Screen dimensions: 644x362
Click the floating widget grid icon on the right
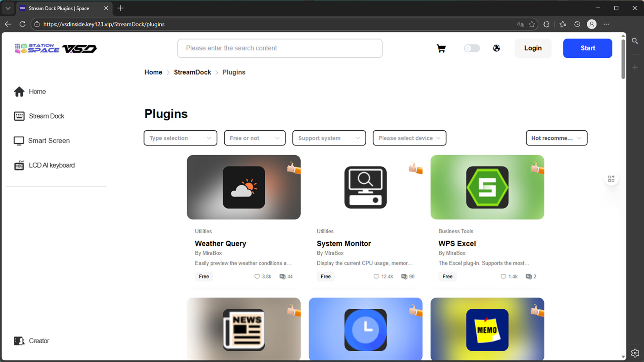pyautogui.click(x=611, y=178)
